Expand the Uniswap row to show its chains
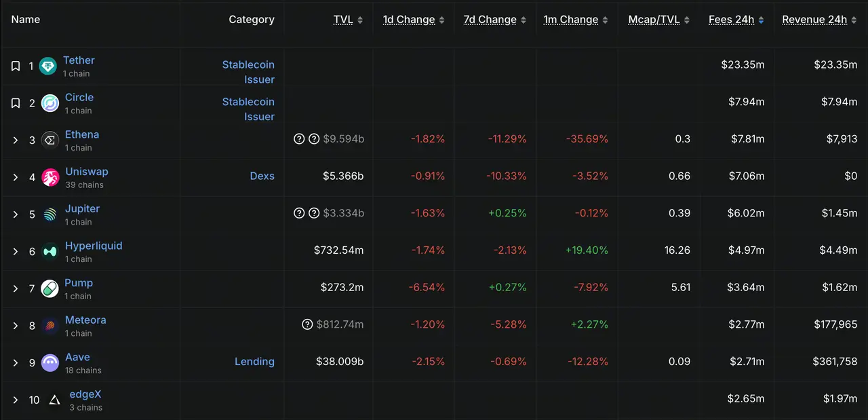 pyautogui.click(x=16, y=177)
